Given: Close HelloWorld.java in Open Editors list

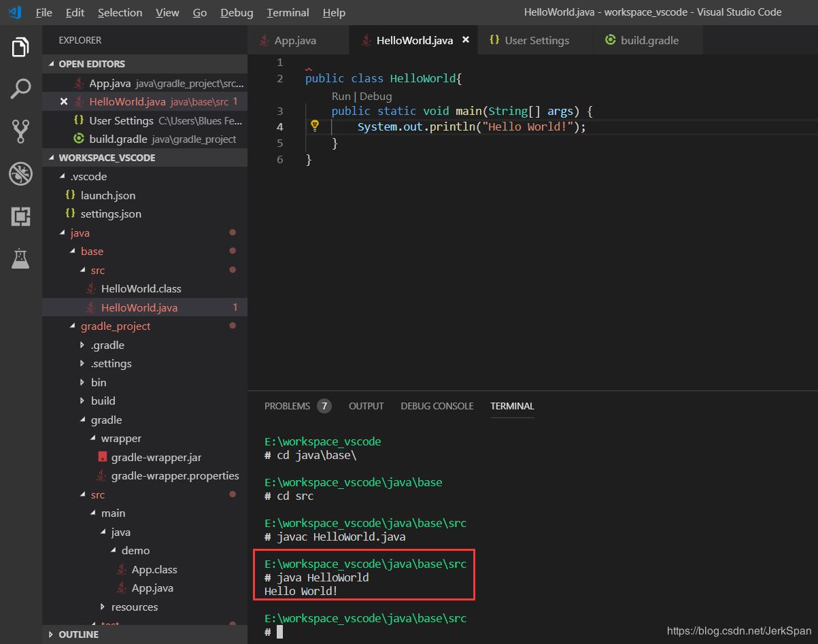Looking at the screenshot, I should [64, 101].
